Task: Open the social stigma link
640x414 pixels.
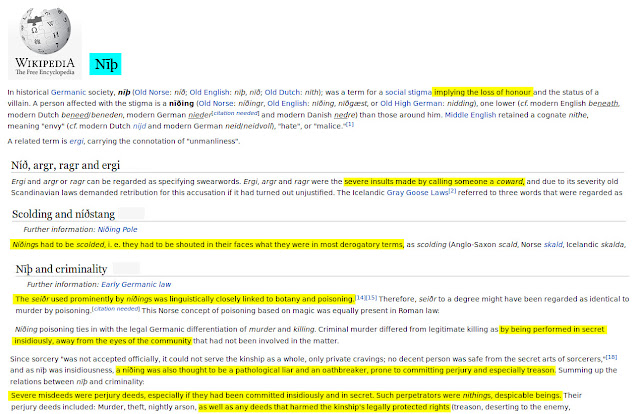Action: coord(408,92)
